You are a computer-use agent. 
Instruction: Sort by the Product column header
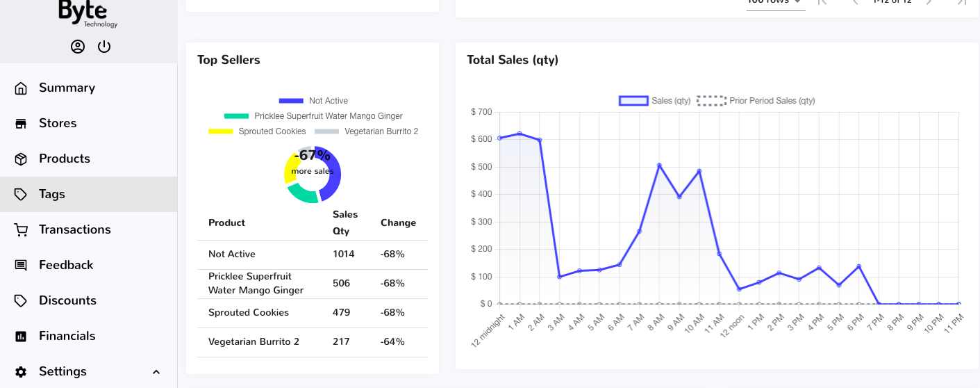(226, 223)
